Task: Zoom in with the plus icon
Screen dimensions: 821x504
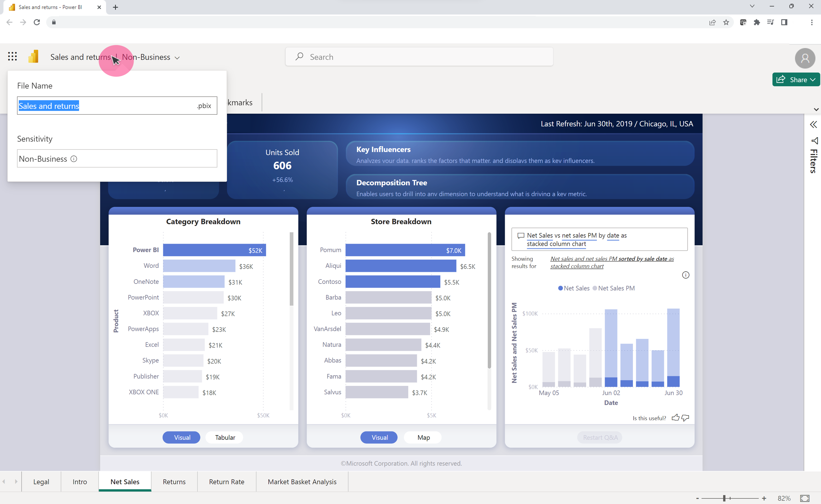Action: pos(764,498)
